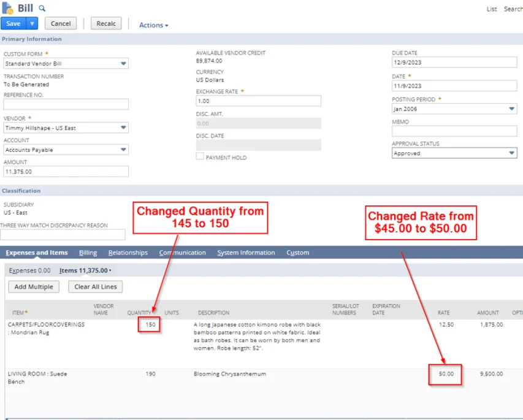Toggle the Payment Hold checkbox
Image resolution: width=523 pixels, height=420 pixels.
click(x=200, y=157)
